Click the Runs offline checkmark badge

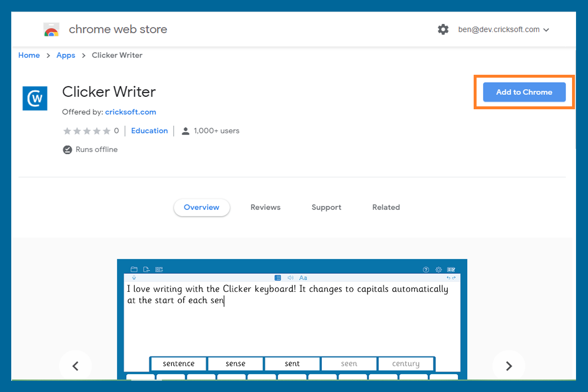(x=68, y=150)
